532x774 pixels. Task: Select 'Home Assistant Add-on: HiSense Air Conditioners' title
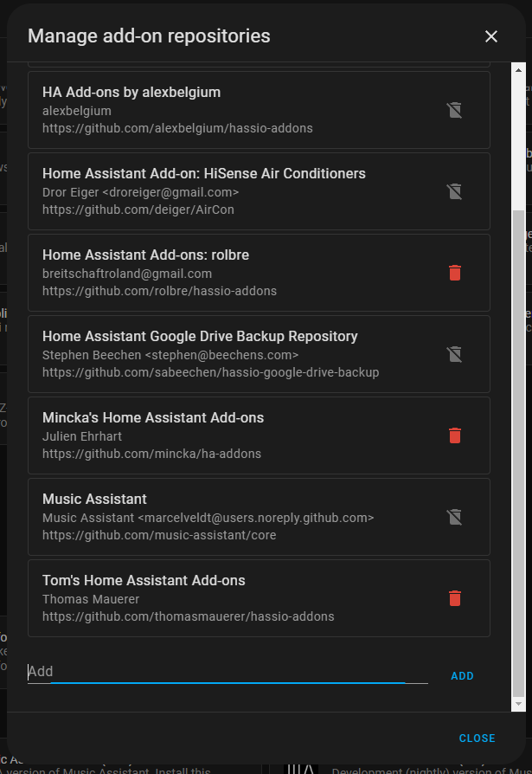[204, 174]
